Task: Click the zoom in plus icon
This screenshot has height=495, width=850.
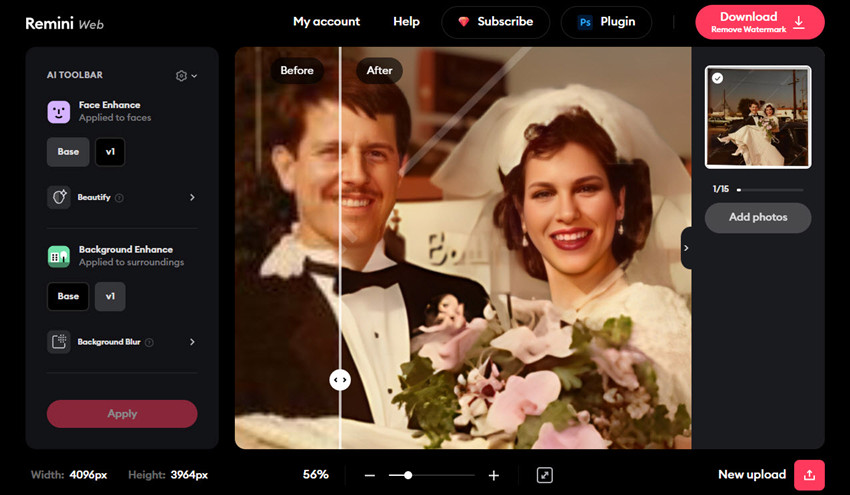Action: click(x=493, y=475)
